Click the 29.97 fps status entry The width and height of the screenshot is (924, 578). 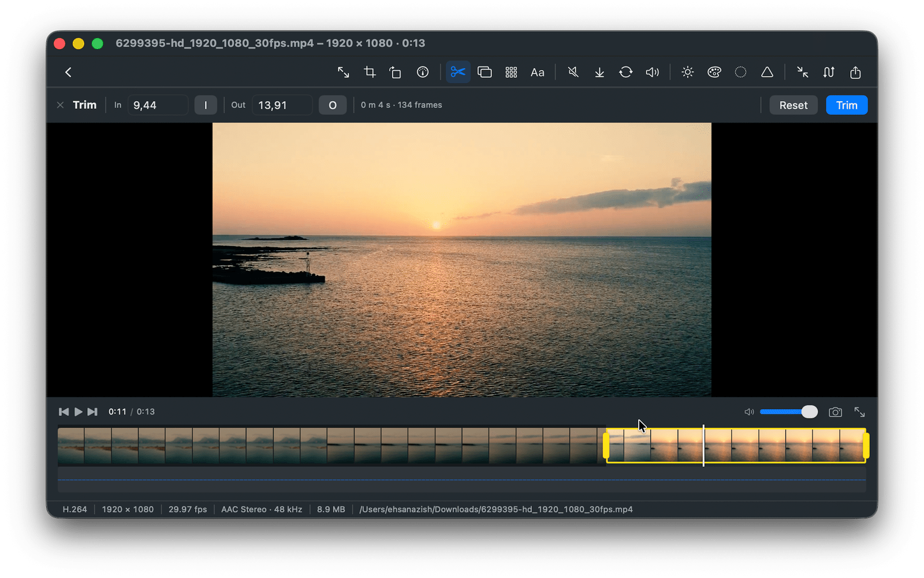pos(188,509)
